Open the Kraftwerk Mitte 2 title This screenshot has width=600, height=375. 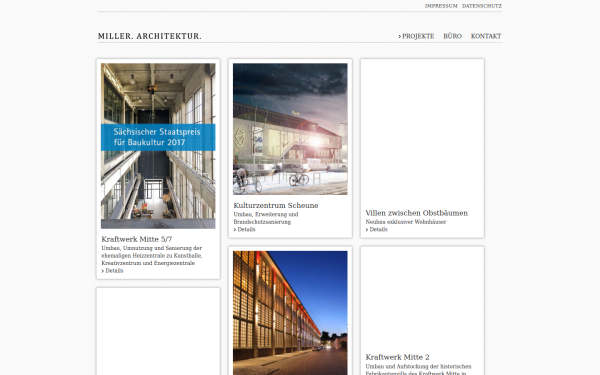click(397, 357)
